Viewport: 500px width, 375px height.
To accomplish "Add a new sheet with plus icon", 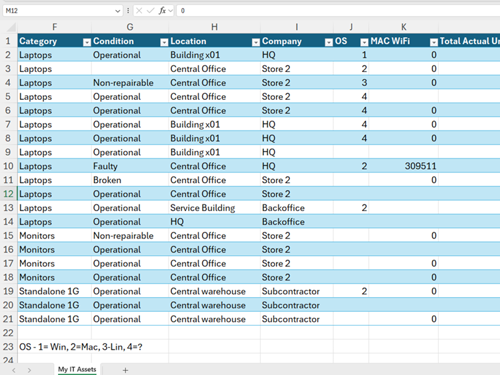I will pyautogui.click(x=125, y=370).
